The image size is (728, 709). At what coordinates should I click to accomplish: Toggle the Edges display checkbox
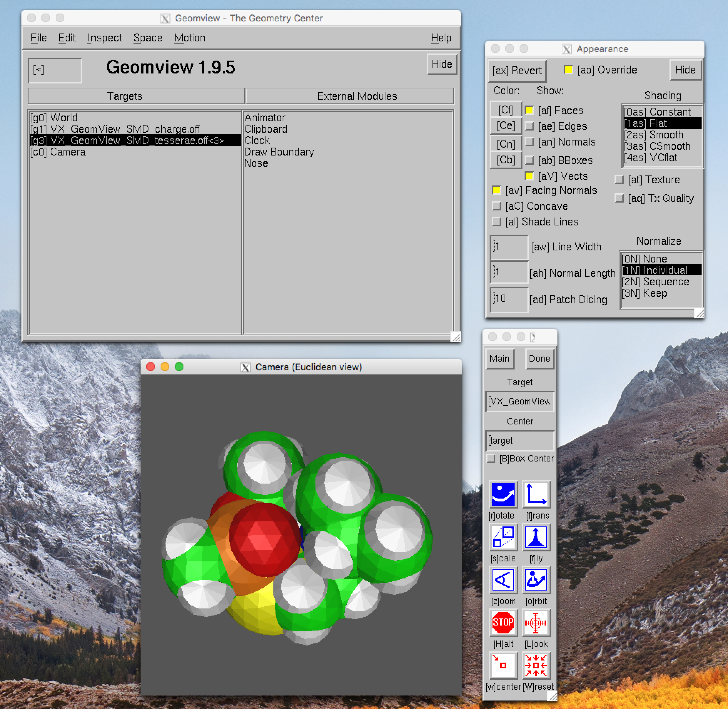tap(529, 126)
